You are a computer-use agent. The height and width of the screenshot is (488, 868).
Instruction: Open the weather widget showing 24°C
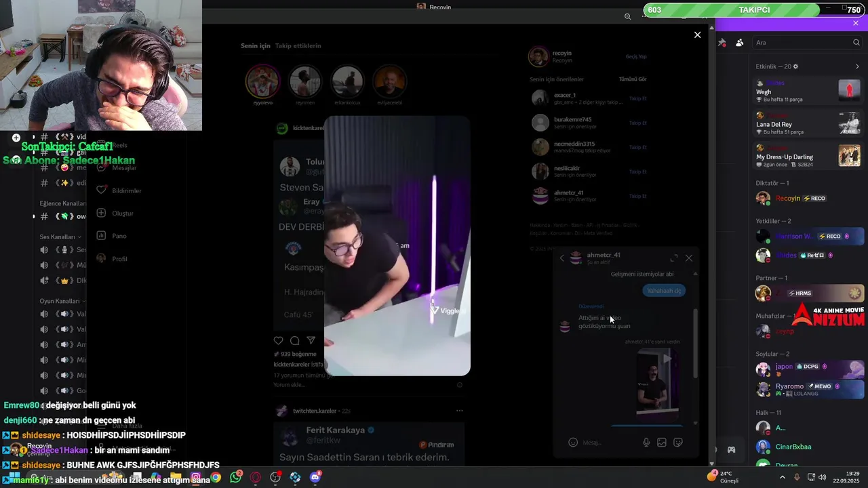click(723, 476)
